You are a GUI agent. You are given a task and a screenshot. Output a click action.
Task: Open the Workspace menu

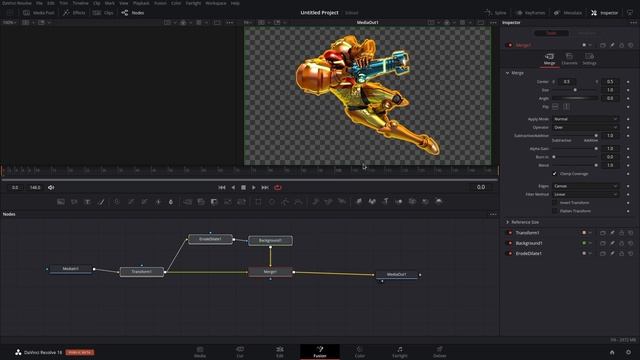(x=216, y=3)
